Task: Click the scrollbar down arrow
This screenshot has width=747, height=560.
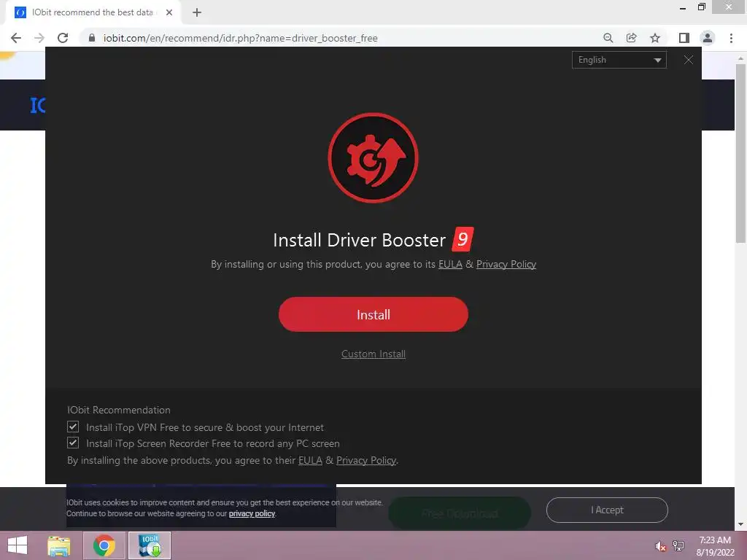Action: pos(740,524)
